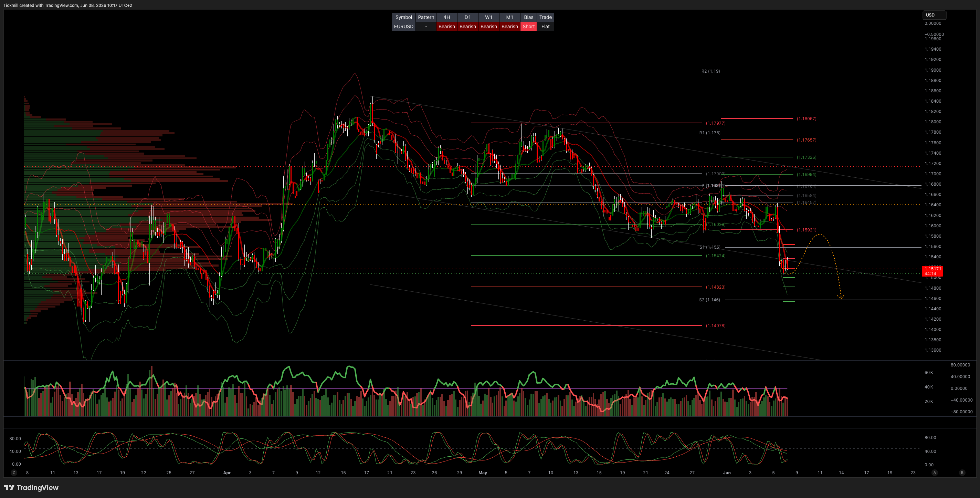The width and height of the screenshot is (980, 498).
Task: Click the (1.17977) red level label
Action: [716, 123]
